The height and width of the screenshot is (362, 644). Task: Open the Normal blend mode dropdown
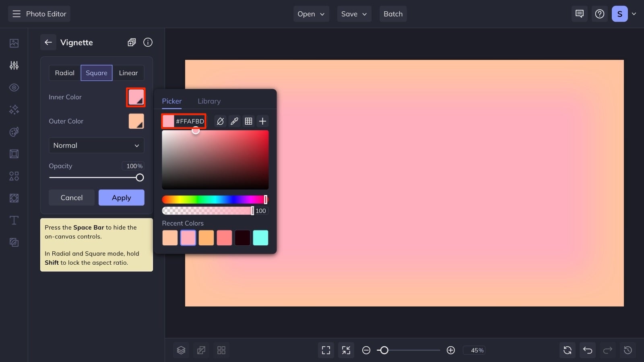(x=96, y=145)
